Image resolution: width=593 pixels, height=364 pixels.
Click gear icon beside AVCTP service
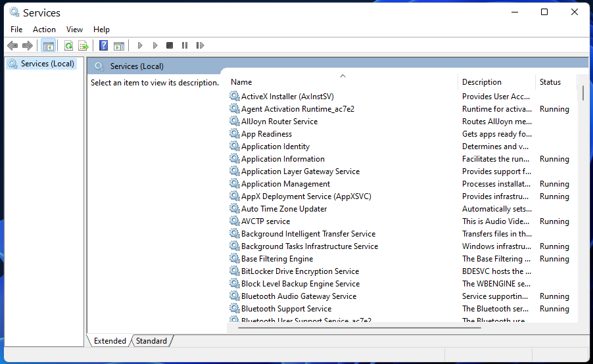[x=235, y=221]
